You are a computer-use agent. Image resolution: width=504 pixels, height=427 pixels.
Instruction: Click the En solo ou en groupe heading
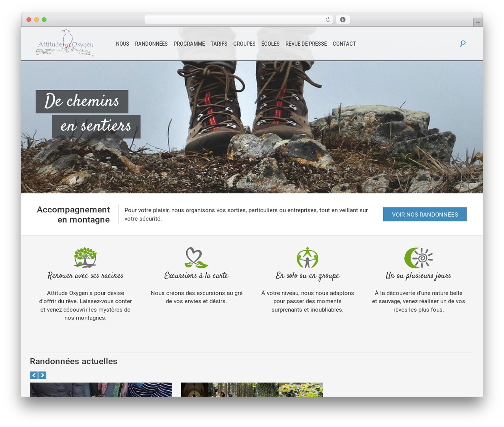coord(308,276)
